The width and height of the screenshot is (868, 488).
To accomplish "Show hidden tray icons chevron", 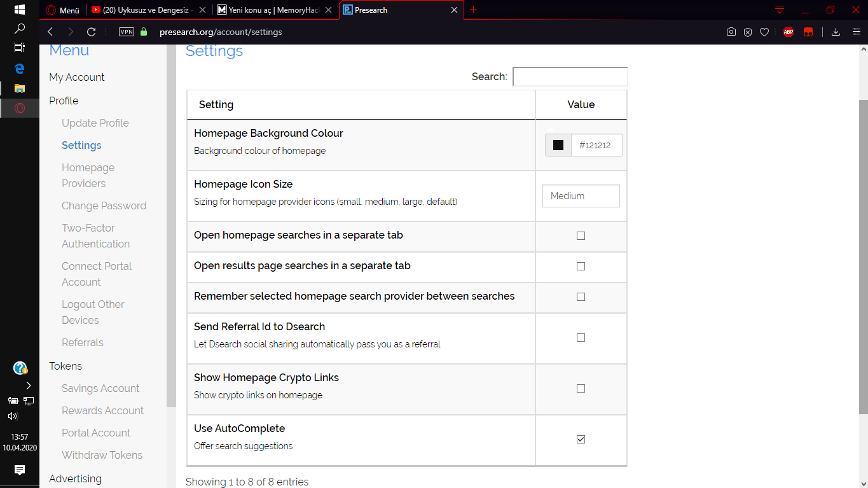I will pyautogui.click(x=29, y=385).
